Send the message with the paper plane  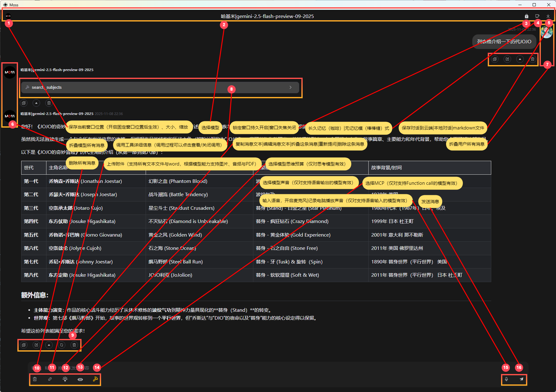pyautogui.click(x=522, y=379)
